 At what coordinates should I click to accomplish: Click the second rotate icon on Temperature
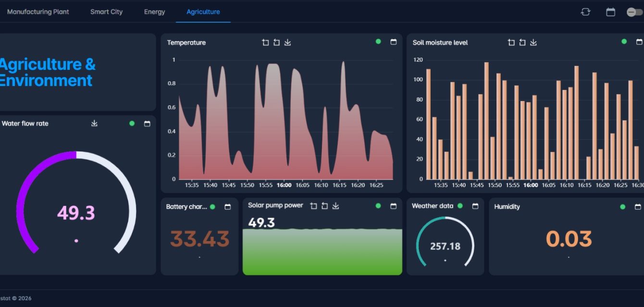coord(276,42)
